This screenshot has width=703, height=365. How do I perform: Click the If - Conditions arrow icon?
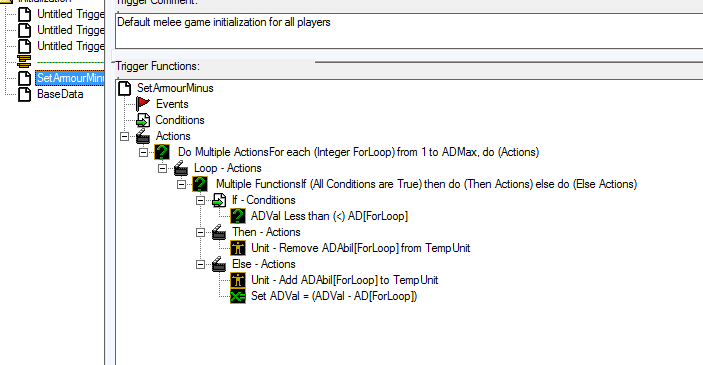219,200
